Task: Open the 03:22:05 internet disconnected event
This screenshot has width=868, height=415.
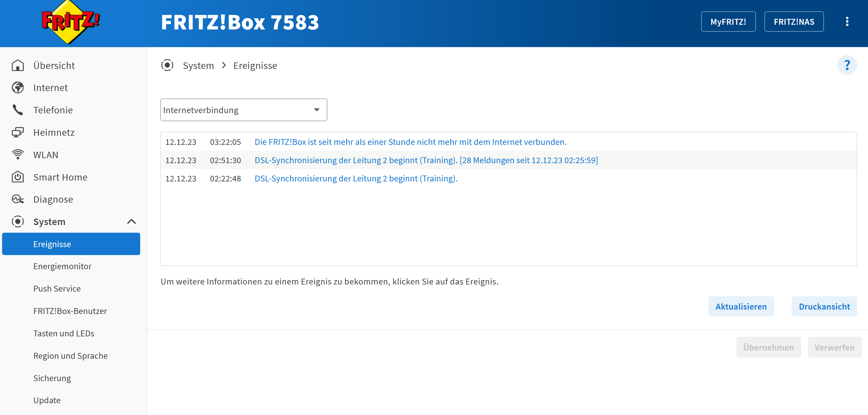Action: [410, 142]
